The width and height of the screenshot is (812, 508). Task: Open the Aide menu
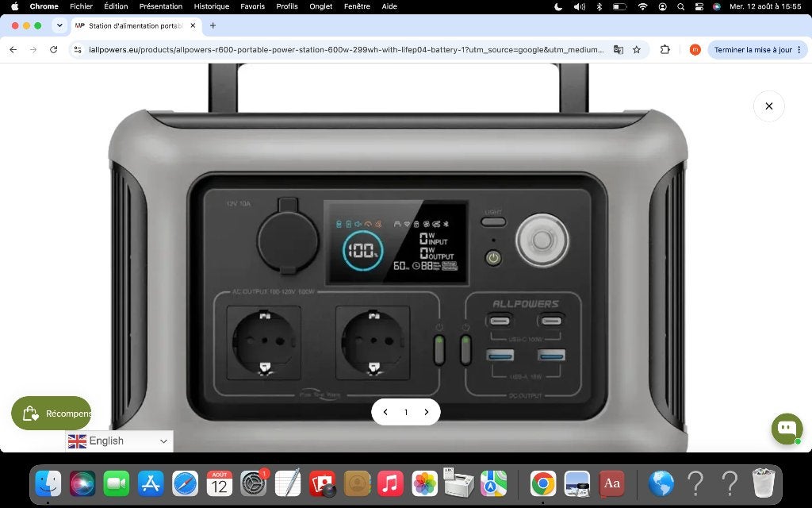coord(389,6)
